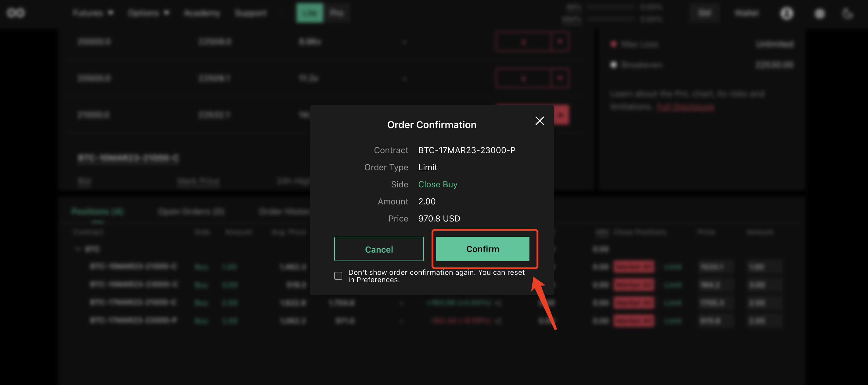Select the price value 970.8 USD
868x385 pixels.
(x=439, y=218)
